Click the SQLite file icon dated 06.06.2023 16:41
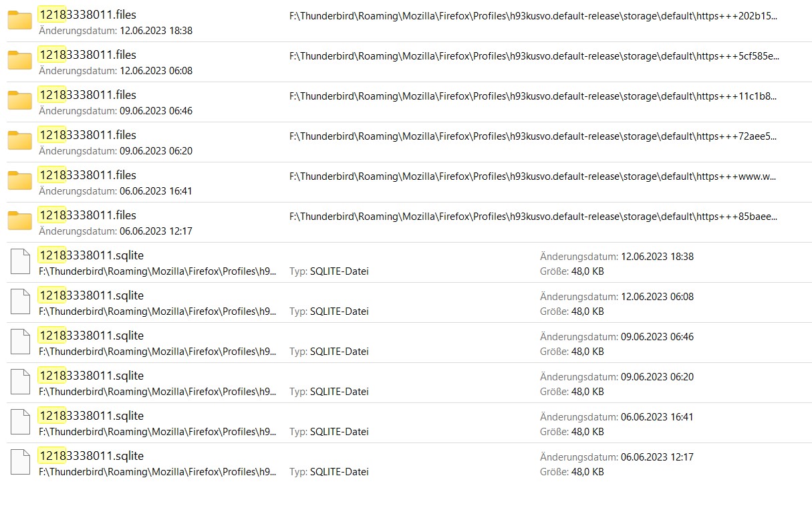Screen dimensions: 812x506 point(21,422)
